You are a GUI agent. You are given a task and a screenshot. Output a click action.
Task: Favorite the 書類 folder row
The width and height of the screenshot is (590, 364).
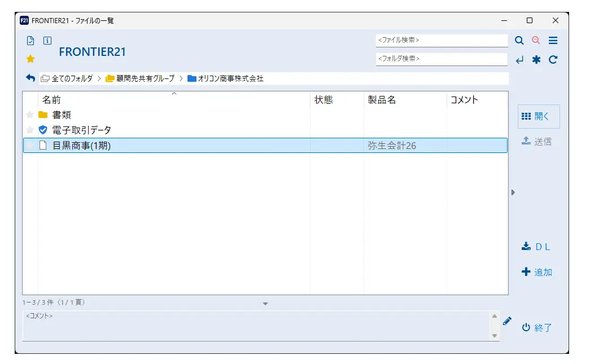[x=30, y=115]
